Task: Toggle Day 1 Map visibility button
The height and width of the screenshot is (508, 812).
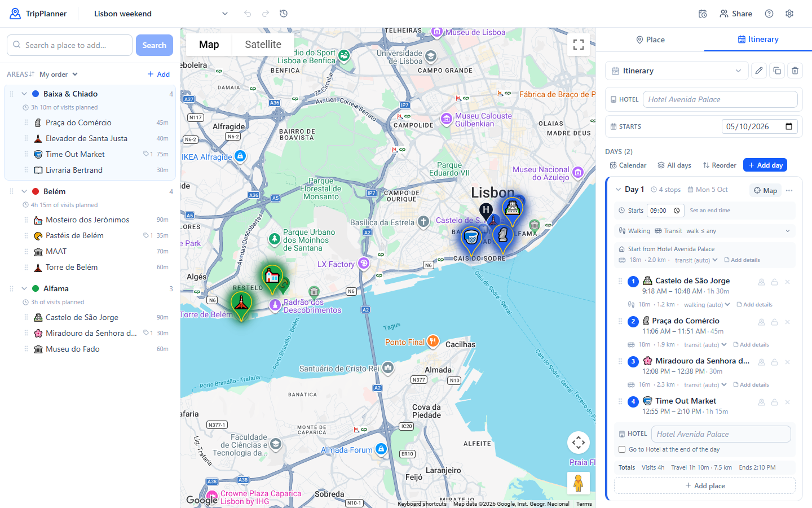Action: click(x=765, y=190)
